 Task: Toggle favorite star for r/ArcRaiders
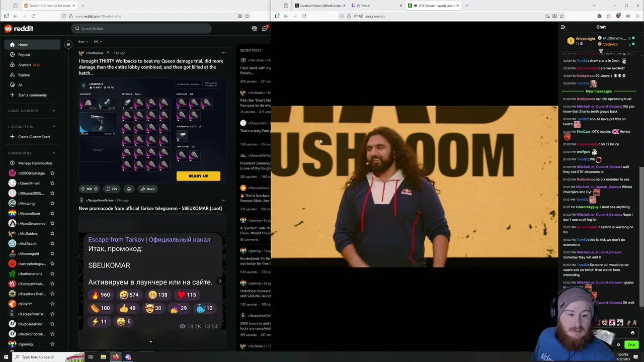click(x=52, y=233)
